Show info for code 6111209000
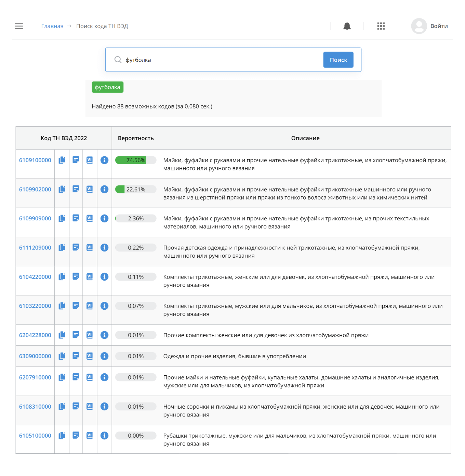This screenshot has width=465, height=476. click(x=105, y=247)
